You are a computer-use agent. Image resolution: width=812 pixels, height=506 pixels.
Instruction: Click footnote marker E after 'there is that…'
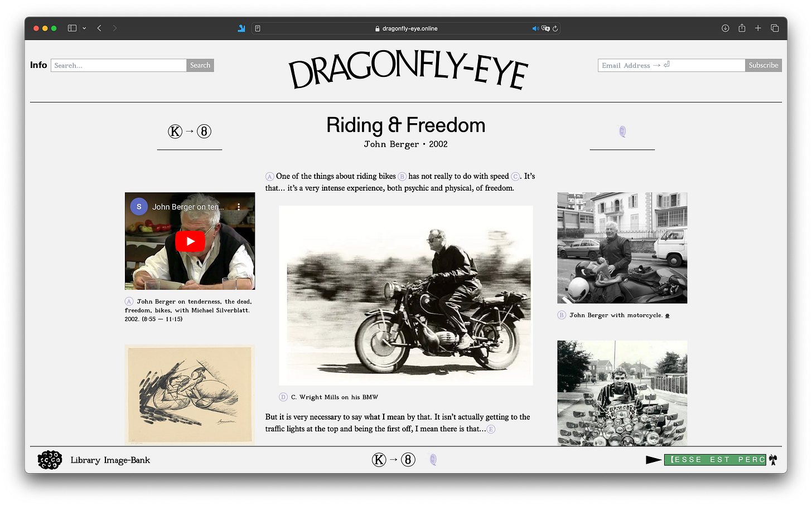click(x=491, y=429)
